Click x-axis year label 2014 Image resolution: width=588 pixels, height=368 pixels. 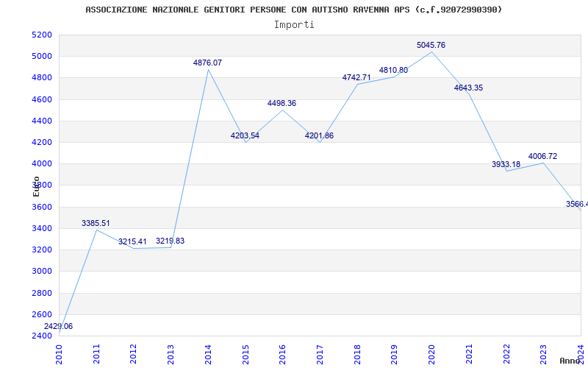(209, 355)
